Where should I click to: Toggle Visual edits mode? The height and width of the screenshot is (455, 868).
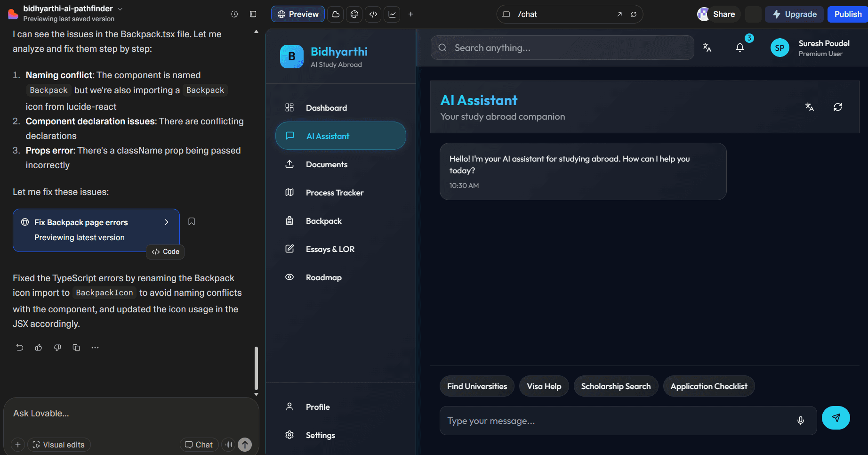pyautogui.click(x=58, y=444)
